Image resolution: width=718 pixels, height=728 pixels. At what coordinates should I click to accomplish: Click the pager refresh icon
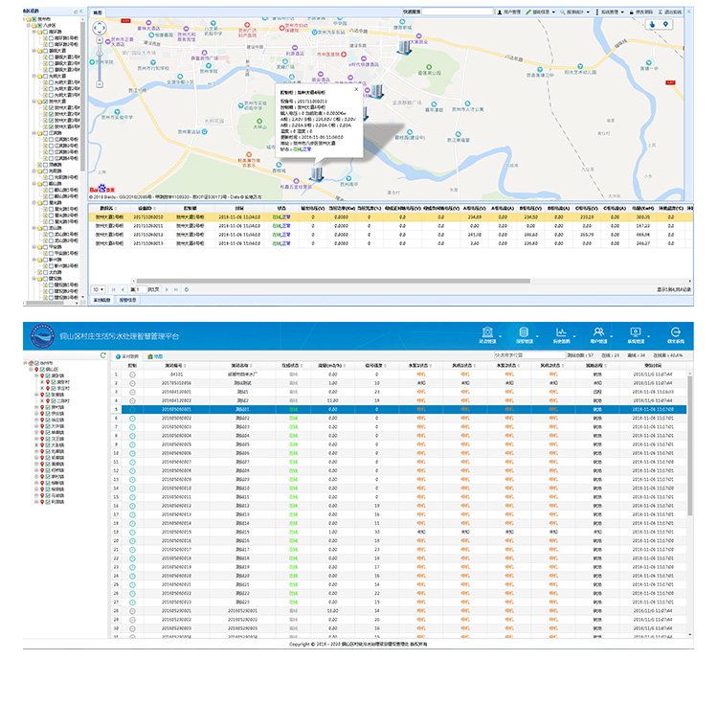[187, 289]
